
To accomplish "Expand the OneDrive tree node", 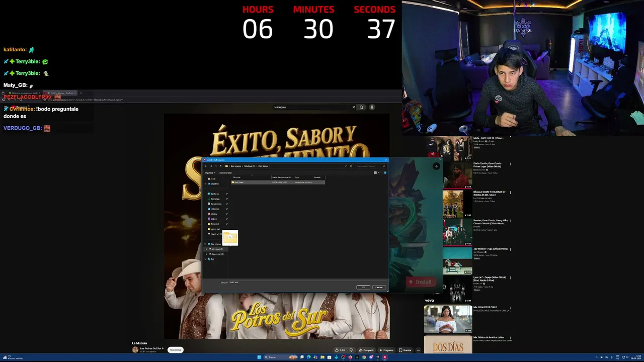I will click(x=205, y=184).
